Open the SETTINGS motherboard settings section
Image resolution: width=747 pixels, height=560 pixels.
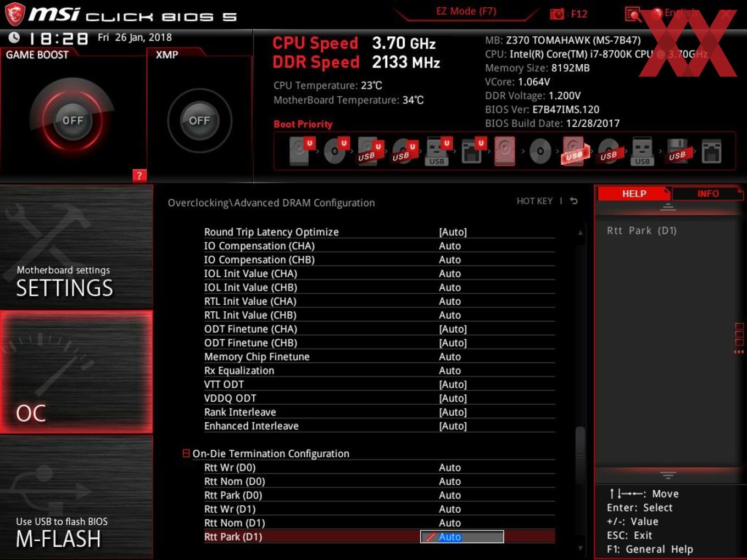click(76, 247)
